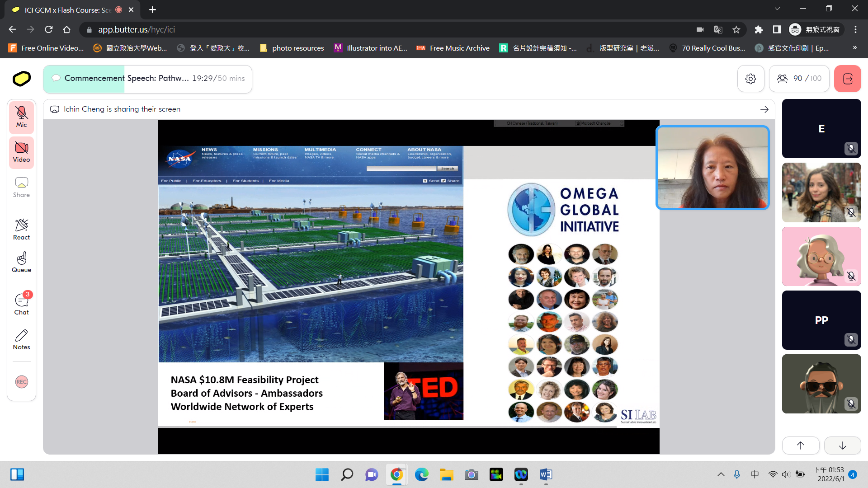Open File Explorer from the taskbar
The height and width of the screenshot is (488, 868).
pyautogui.click(x=446, y=474)
